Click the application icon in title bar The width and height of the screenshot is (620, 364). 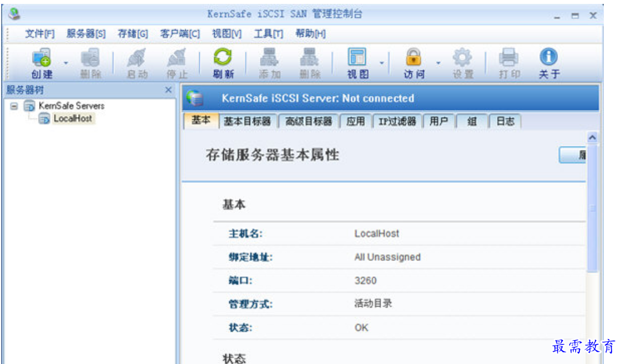pos(15,14)
